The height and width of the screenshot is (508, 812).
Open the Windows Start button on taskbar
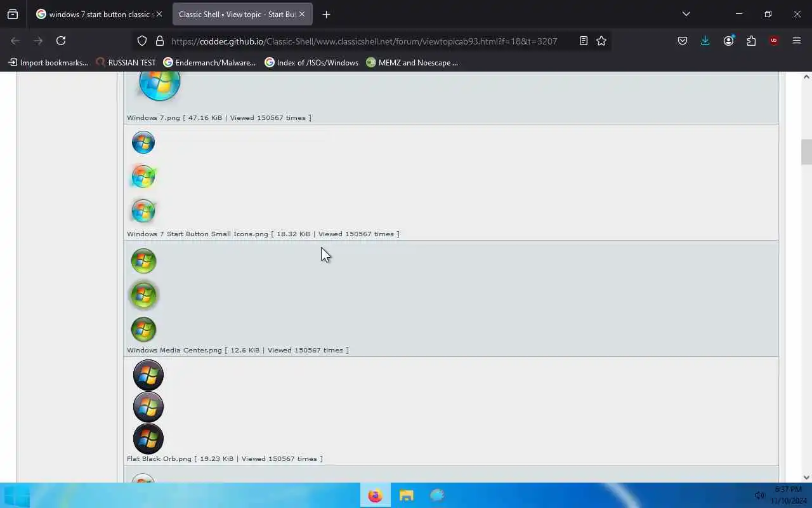click(16, 495)
